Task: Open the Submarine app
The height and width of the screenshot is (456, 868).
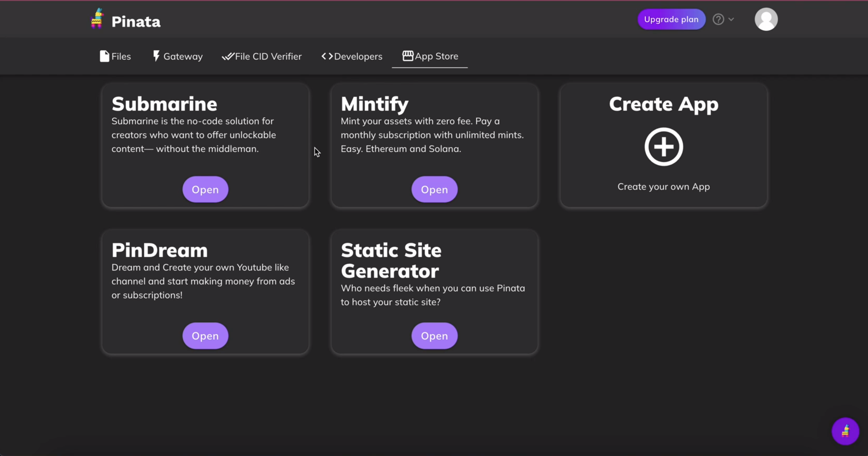Action: point(205,189)
